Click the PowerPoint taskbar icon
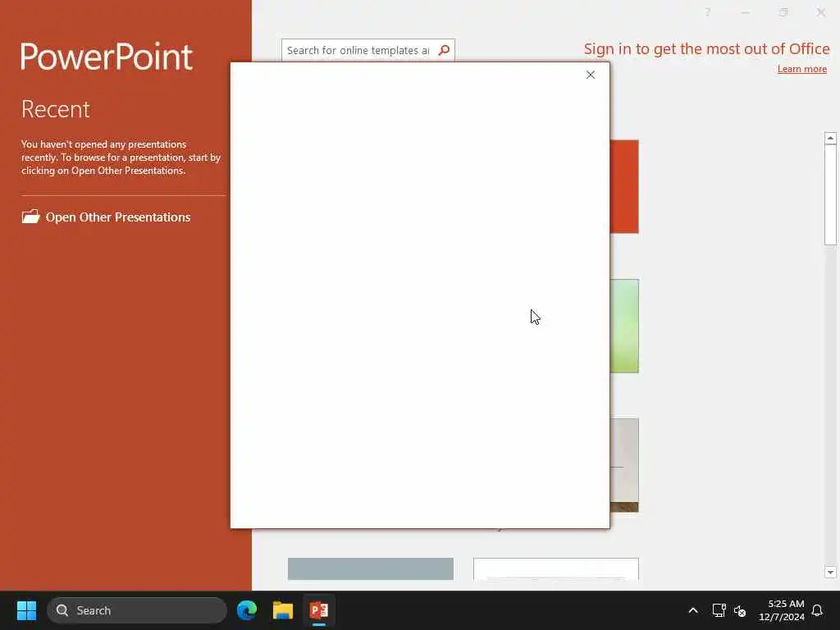The height and width of the screenshot is (630, 840). pos(319,610)
